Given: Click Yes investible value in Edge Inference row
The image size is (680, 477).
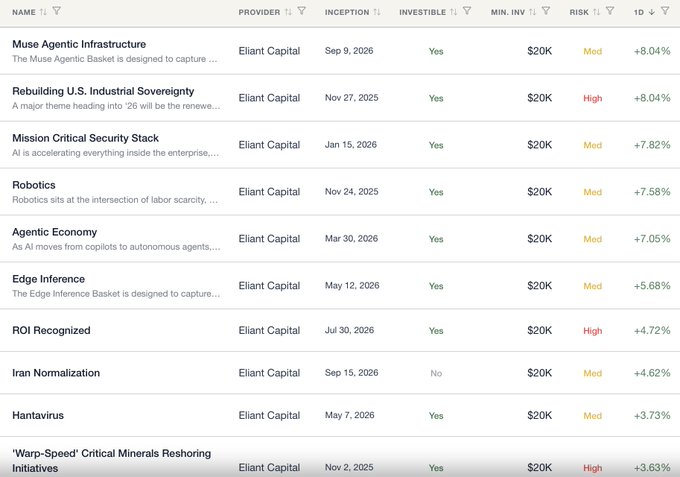Looking at the screenshot, I should click(436, 286).
